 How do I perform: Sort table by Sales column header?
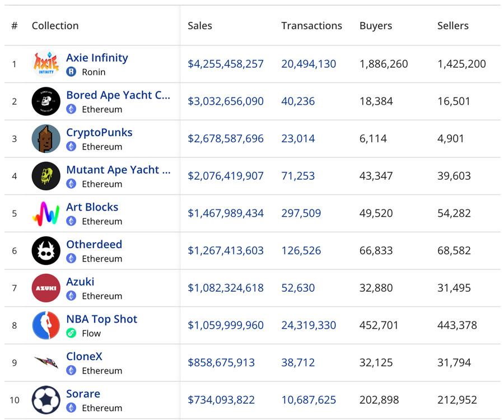[200, 26]
